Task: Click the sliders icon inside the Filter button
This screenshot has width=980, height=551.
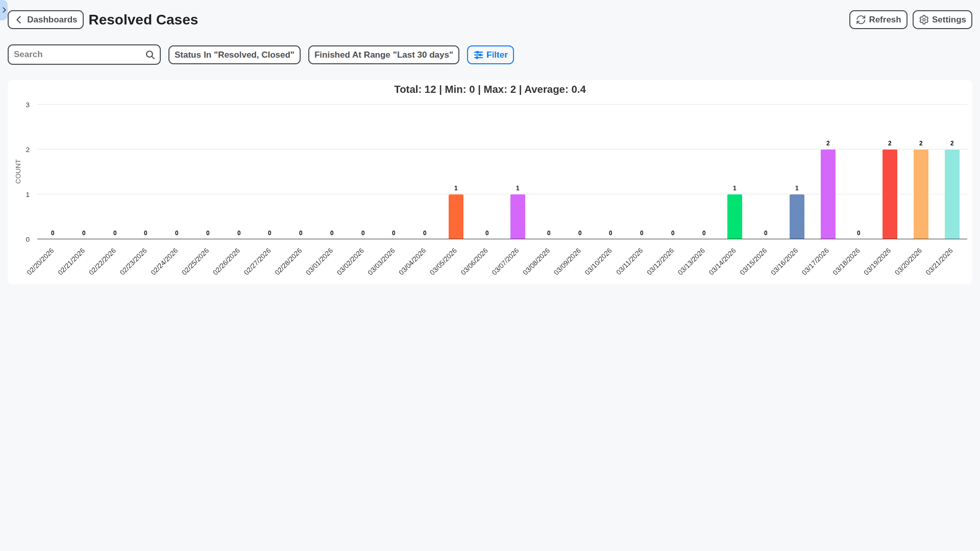Action: tap(478, 55)
